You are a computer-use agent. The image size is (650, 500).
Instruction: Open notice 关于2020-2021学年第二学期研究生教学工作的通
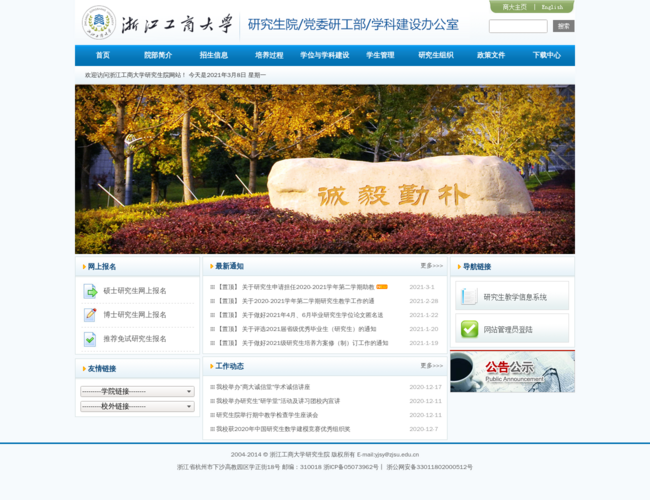[295, 301]
